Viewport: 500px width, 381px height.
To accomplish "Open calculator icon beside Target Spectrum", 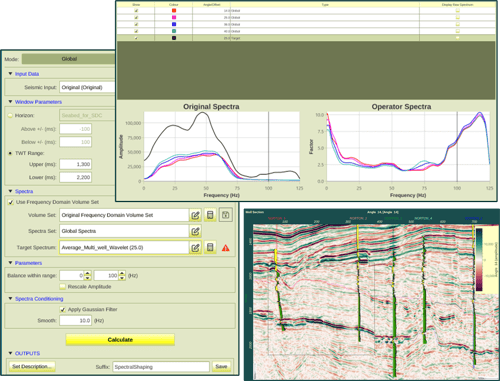I will (210, 248).
